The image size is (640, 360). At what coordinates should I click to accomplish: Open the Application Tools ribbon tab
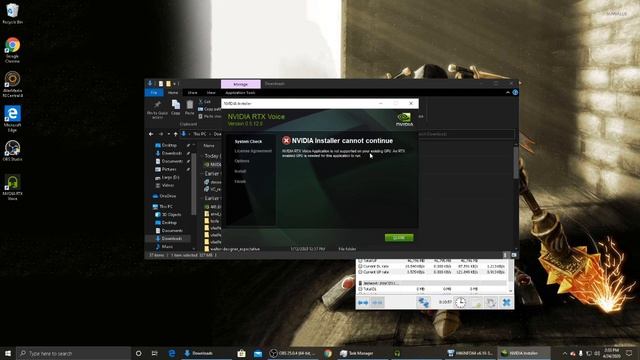click(x=240, y=93)
